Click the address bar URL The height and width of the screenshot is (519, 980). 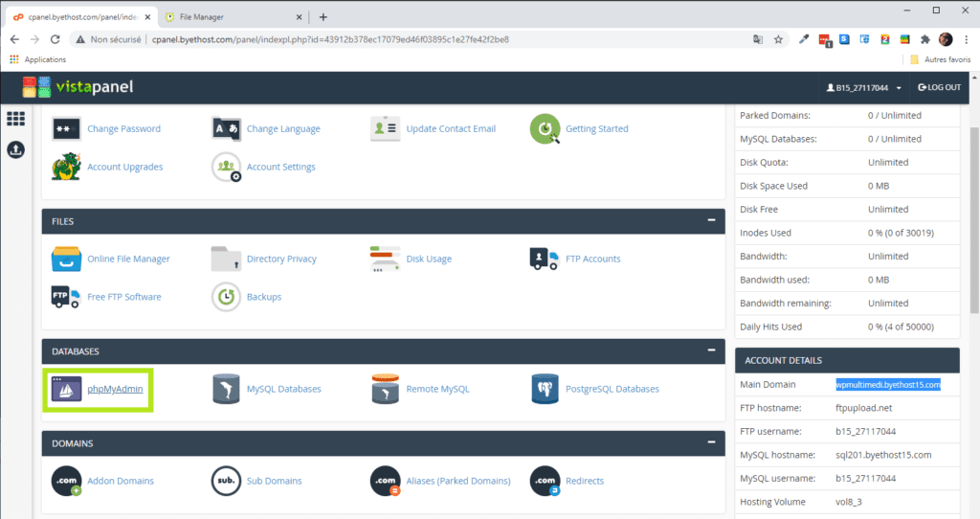(330, 39)
